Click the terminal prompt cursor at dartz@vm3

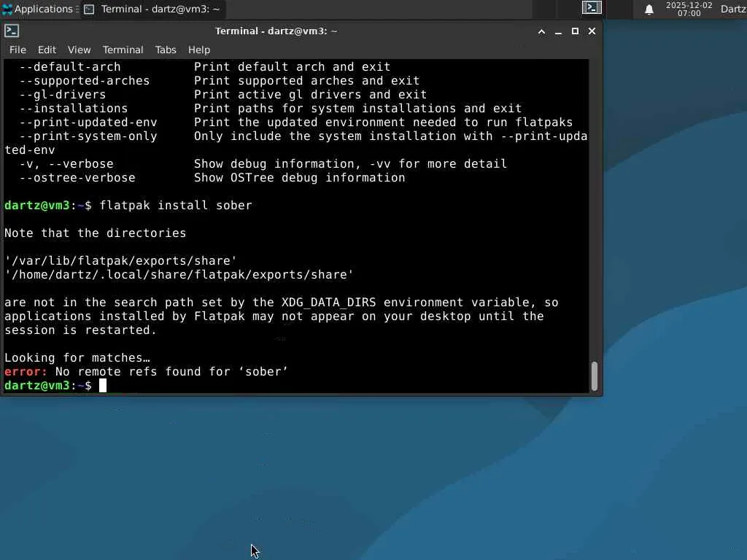tap(103, 386)
